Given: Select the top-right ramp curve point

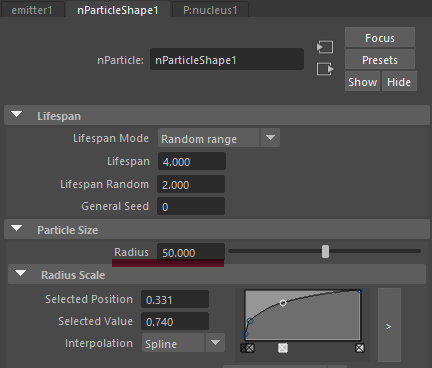Looking at the screenshot, I should pyautogui.click(x=359, y=291).
